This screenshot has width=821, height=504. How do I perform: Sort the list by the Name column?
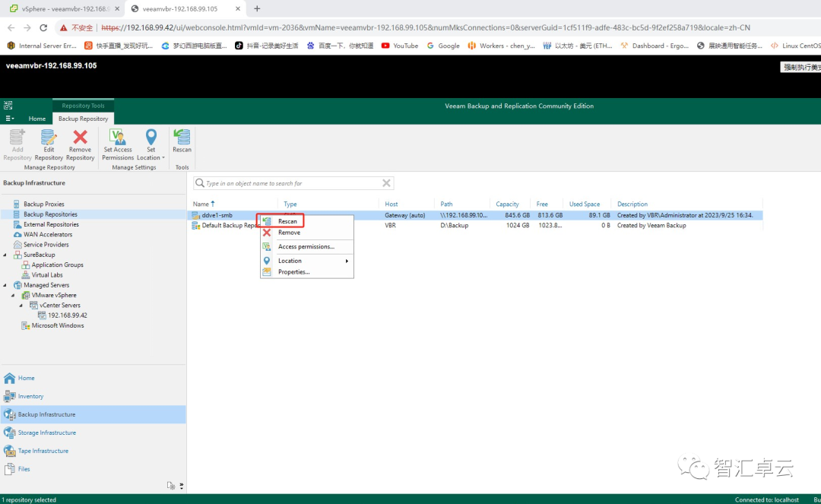point(201,204)
